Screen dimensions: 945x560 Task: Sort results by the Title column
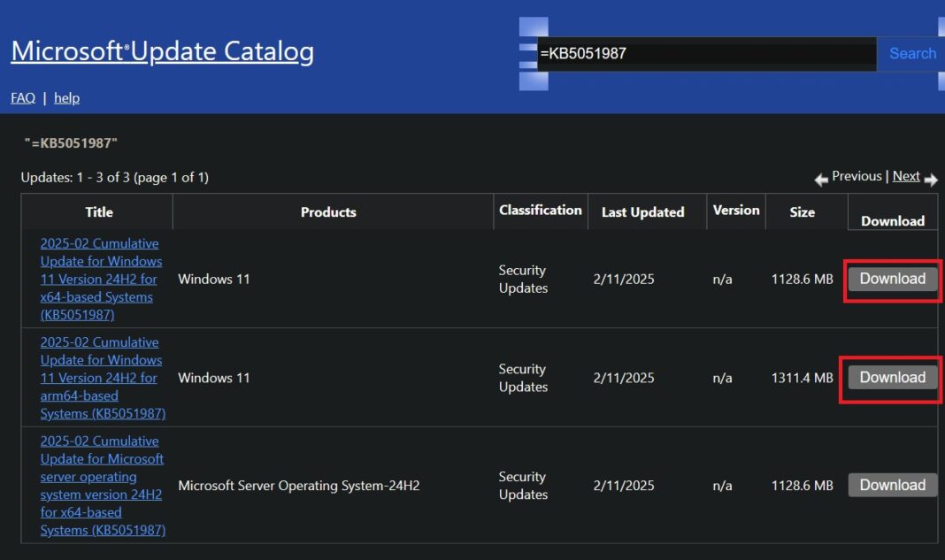98,211
